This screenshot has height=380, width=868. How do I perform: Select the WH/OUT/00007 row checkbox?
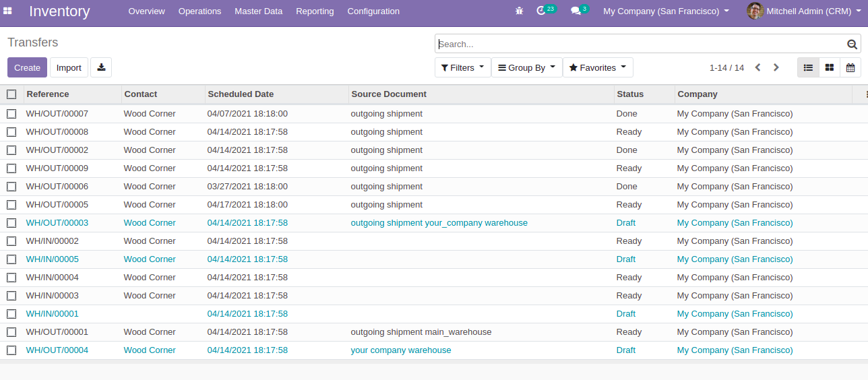point(11,114)
